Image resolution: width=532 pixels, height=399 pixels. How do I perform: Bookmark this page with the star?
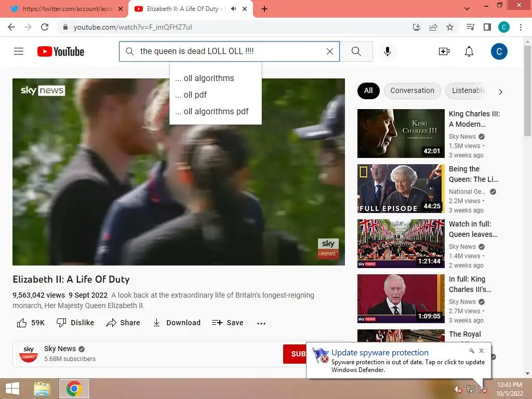450,27
